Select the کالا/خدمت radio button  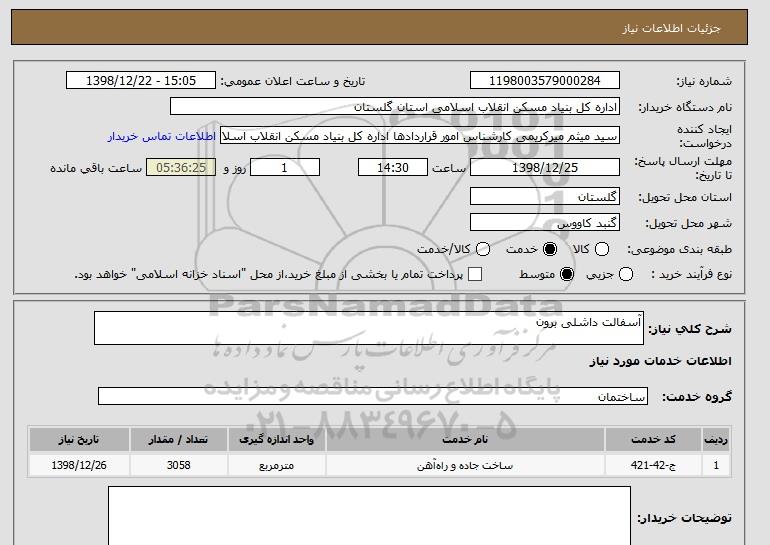tap(483, 249)
